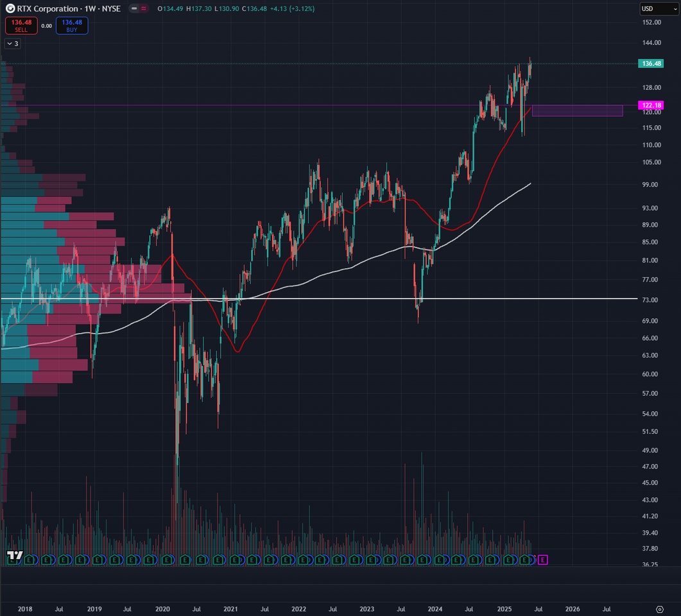Screen dimensions: 681x616
Task: Click the 99.00 price axis label
Action: [650, 185]
